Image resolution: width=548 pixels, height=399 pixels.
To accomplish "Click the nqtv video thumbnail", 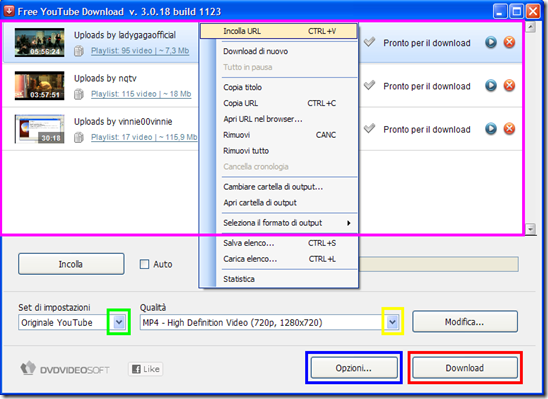I will point(39,86).
